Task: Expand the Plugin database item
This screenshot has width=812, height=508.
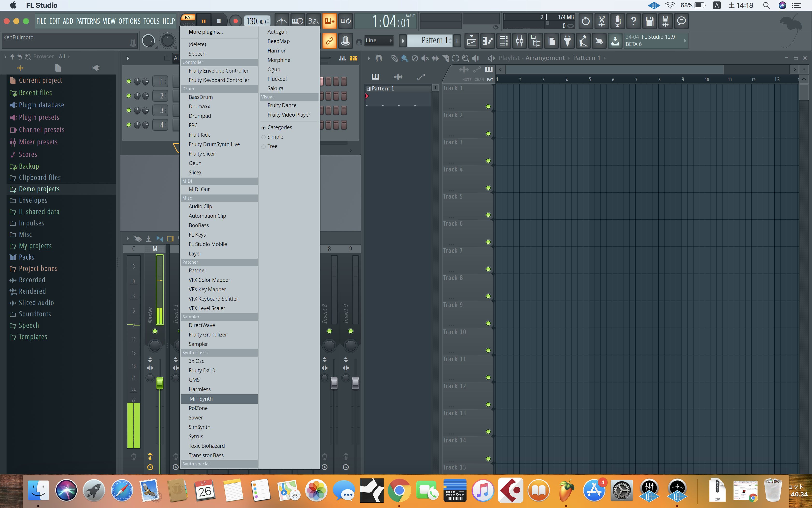Action: [x=41, y=105]
